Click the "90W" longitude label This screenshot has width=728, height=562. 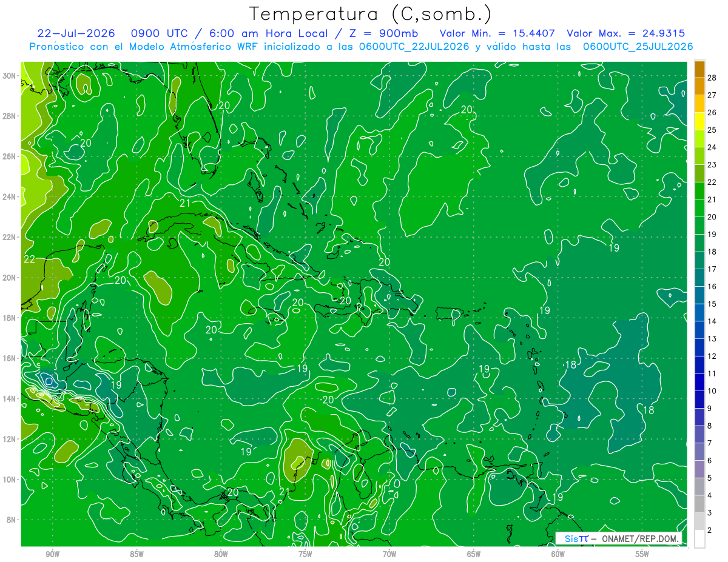pos(52,554)
